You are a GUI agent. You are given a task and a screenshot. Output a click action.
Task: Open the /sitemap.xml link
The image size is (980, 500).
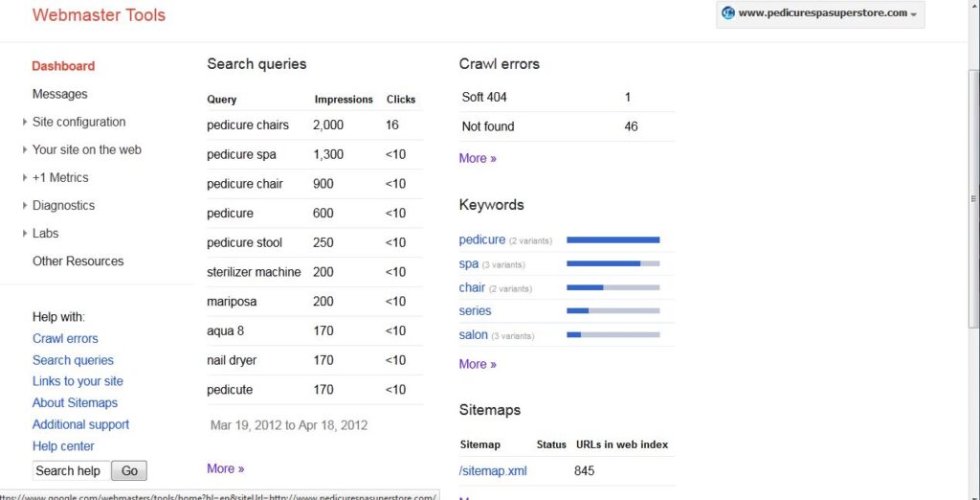pyautogui.click(x=493, y=471)
